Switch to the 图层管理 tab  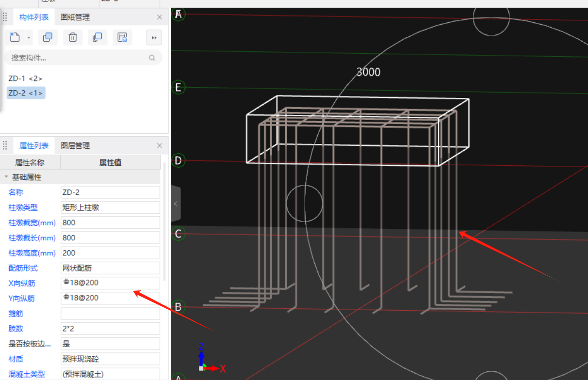coord(75,145)
